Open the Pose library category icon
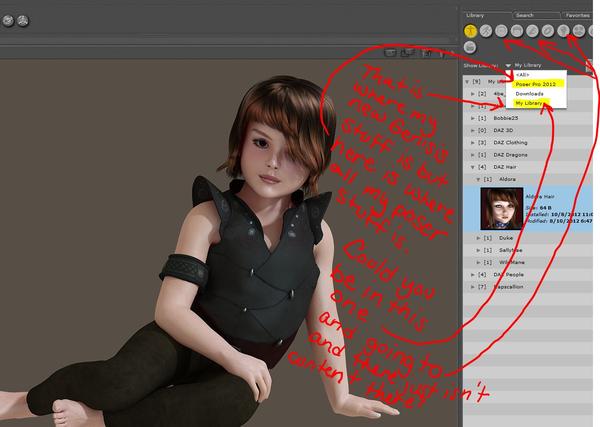The image size is (600, 427). click(x=486, y=31)
